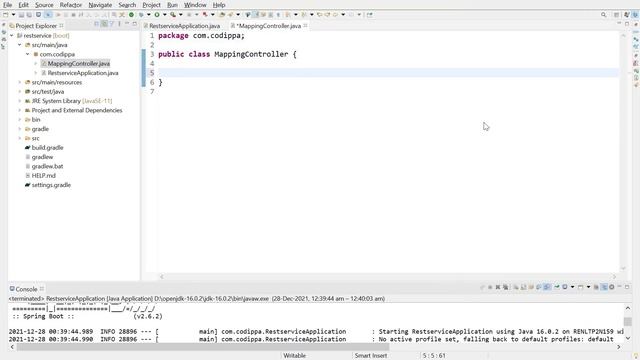Open the dropdown arrow beside the New icon
Screen dimensions: 640x360
tap(13, 15)
